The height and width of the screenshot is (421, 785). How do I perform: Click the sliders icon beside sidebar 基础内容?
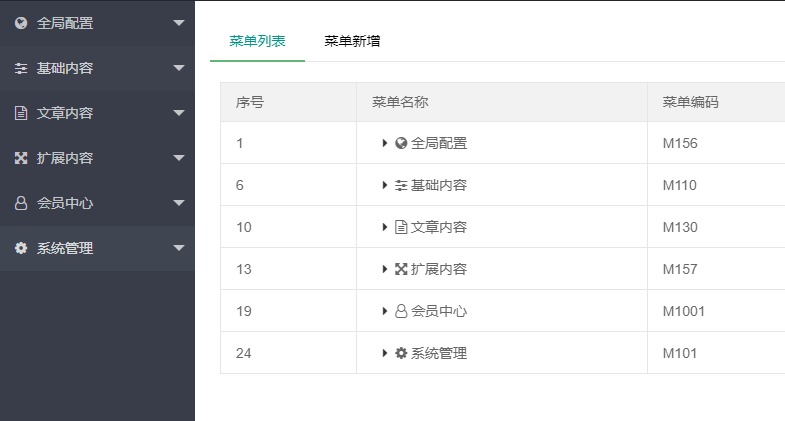(x=21, y=68)
